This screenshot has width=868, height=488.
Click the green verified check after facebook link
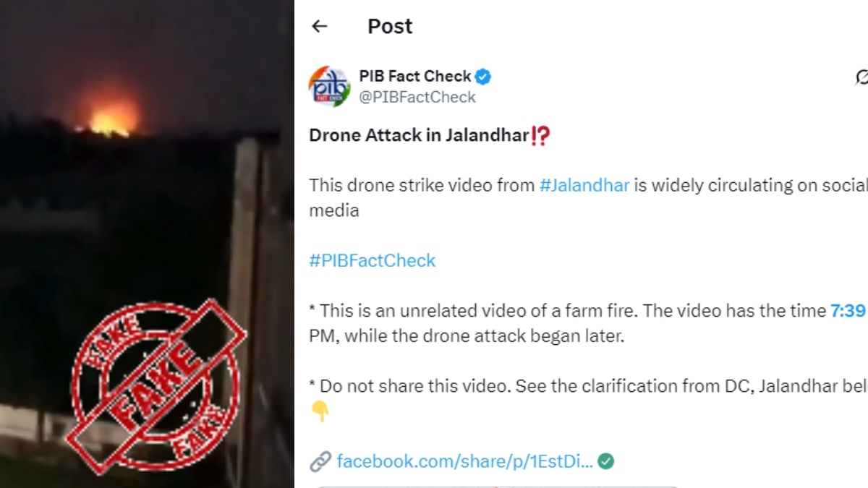[x=606, y=461]
